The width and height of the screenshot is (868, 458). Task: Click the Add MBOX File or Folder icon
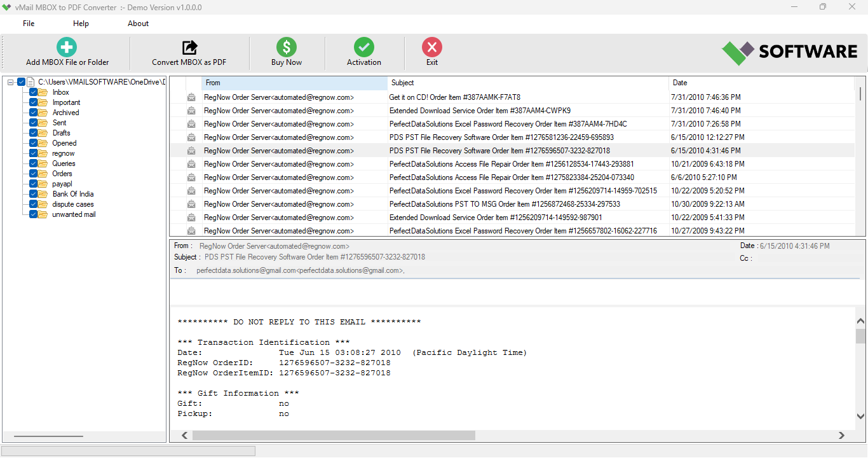66,46
